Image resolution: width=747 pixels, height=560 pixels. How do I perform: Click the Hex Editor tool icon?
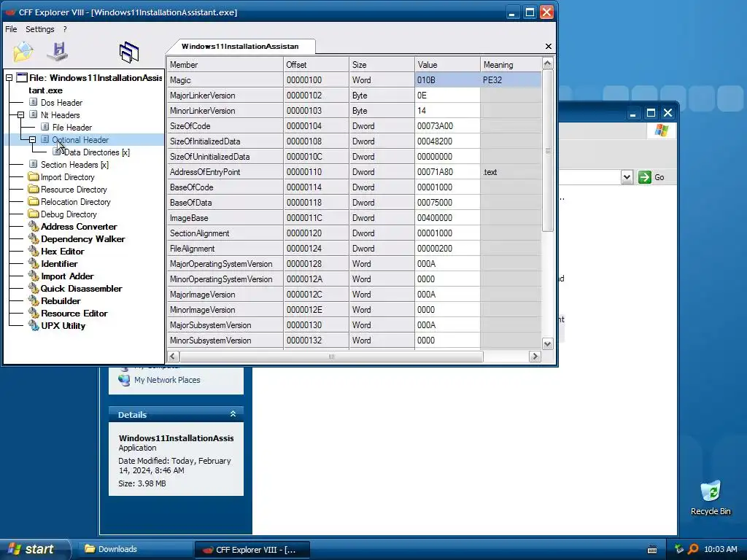(x=34, y=251)
